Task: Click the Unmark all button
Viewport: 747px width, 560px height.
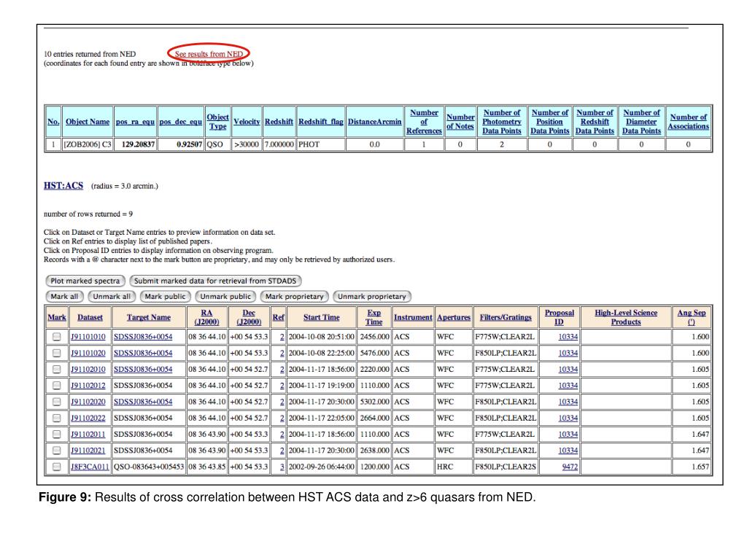Action: tap(112, 296)
